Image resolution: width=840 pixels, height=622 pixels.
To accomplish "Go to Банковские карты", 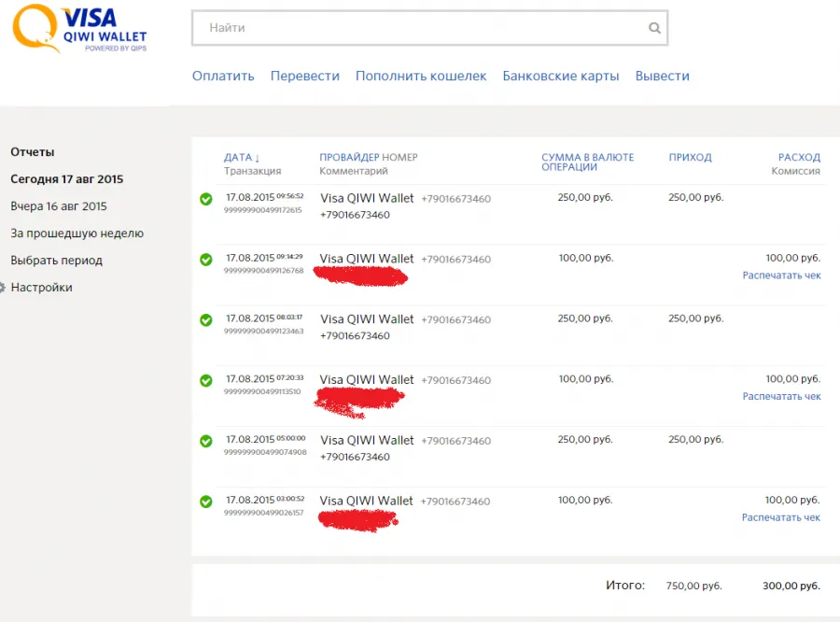I will [x=561, y=77].
